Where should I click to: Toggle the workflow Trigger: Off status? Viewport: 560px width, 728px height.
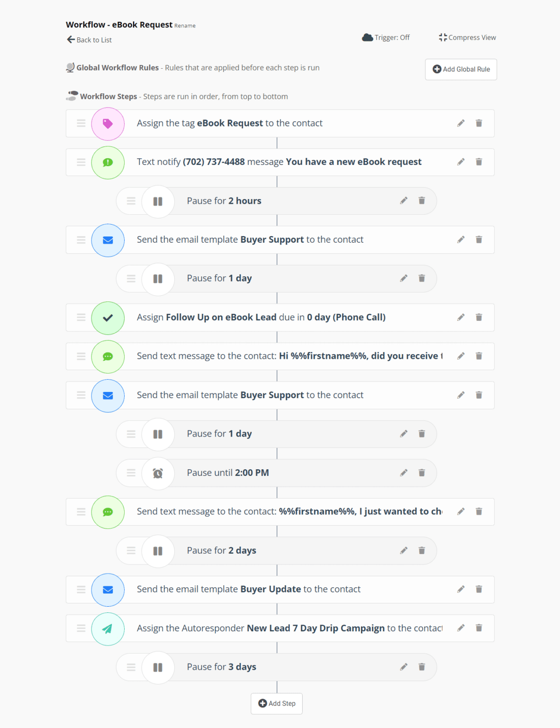(x=386, y=37)
